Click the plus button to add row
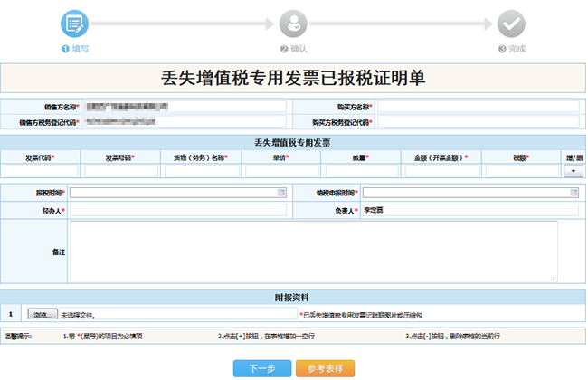This screenshot has height=380, width=588. (x=573, y=170)
